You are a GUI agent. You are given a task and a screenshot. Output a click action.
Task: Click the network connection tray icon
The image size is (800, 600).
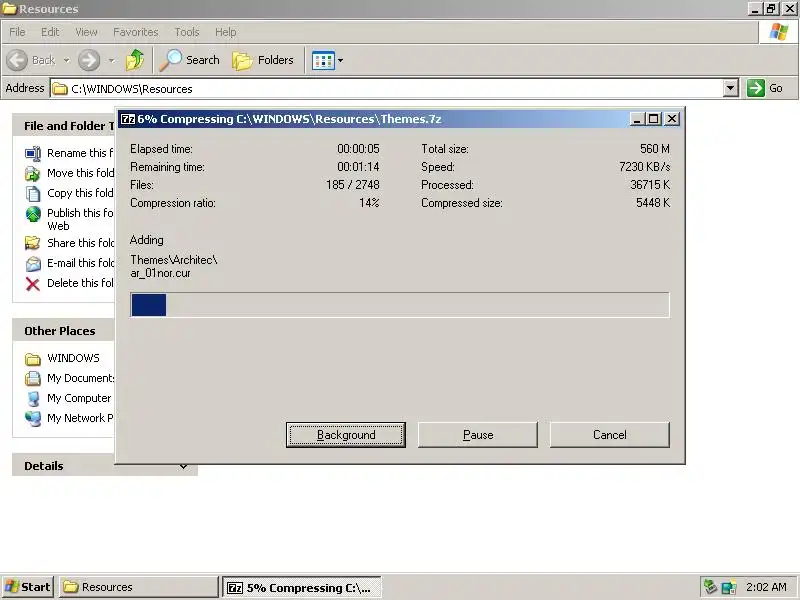click(729, 587)
